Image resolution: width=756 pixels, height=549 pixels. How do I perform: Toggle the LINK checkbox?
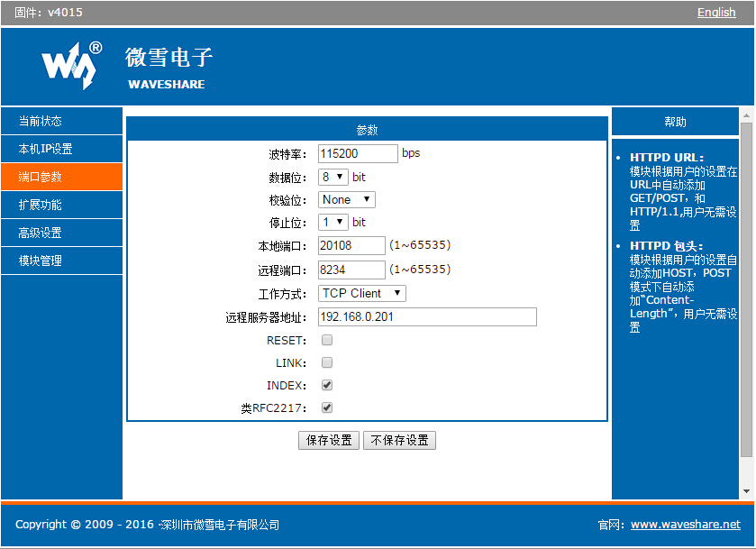(x=327, y=363)
